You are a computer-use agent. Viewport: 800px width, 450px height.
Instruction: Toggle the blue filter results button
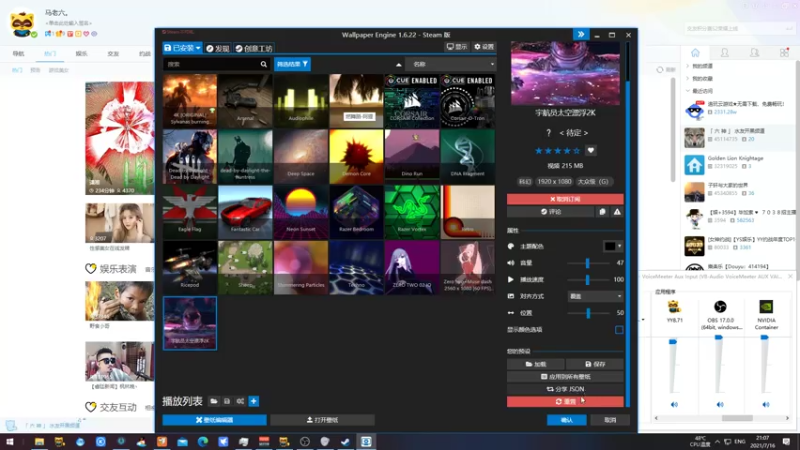click(292, 64)
